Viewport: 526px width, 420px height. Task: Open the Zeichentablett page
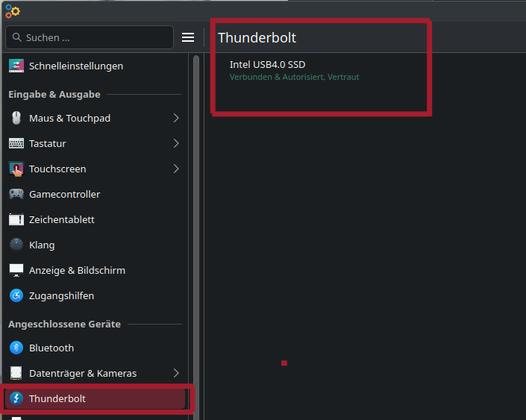click(x=96, y=220)
